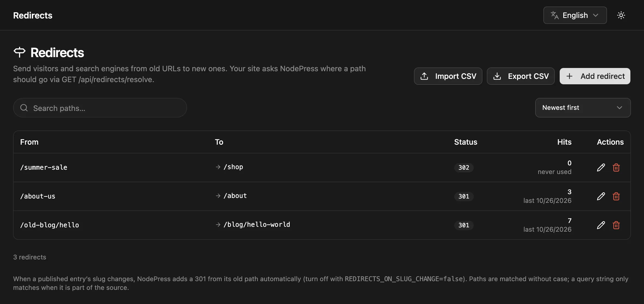Image resolution: width=644 pixels, height=304 pixels.
Task: Open the Newest first sort dropdown
Action: pyautogui.click(x=583, y=108)
